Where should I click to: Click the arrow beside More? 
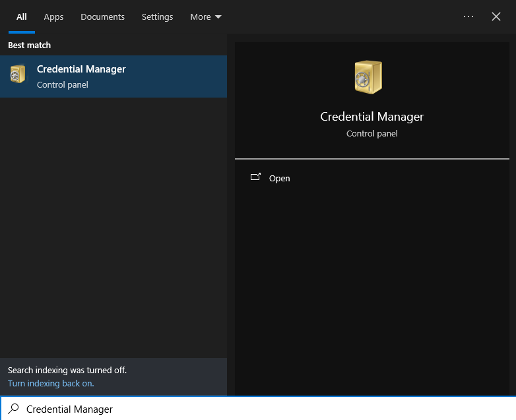(218, 17)
